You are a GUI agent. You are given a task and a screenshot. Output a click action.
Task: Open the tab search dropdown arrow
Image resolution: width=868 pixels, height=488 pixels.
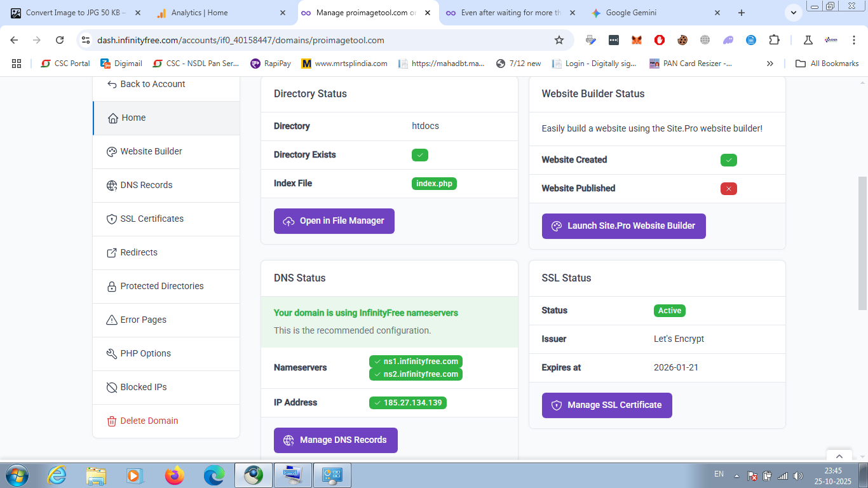tap(792, 13)
